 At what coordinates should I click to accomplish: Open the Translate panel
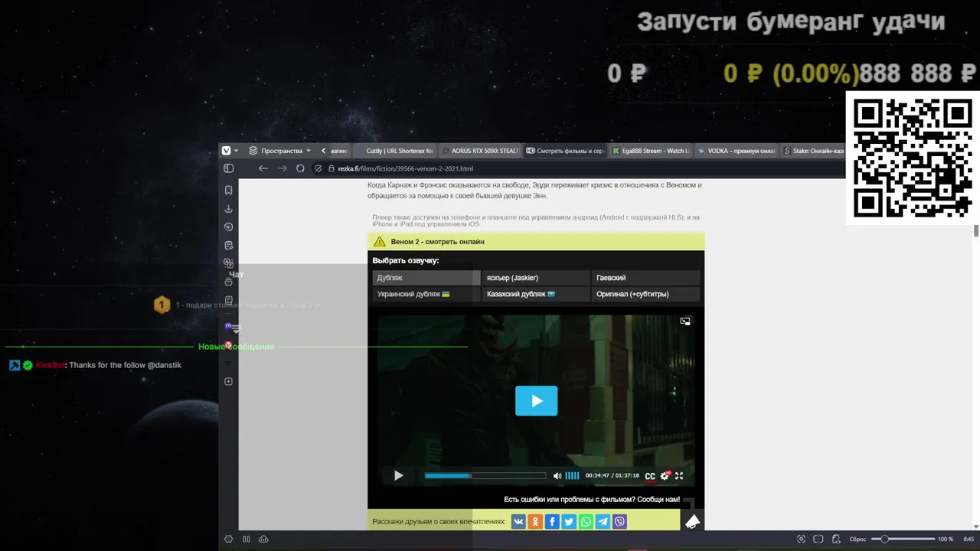(x=228, y=263)
